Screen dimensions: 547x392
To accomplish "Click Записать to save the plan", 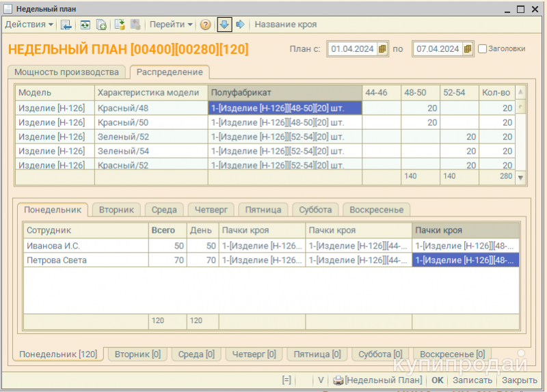I will 472,380.
